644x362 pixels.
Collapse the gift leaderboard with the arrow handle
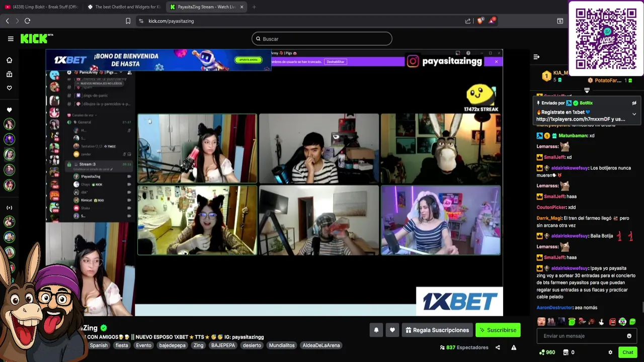(x=587, y=90)
